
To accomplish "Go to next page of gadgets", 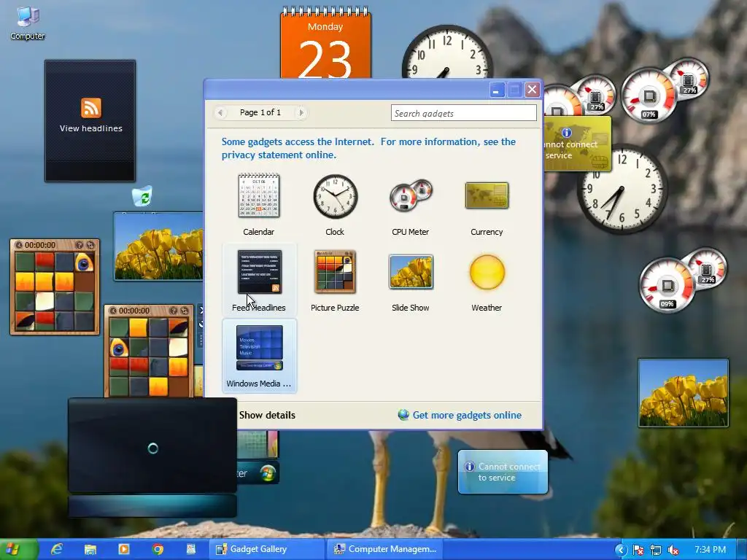I will 301,113.
